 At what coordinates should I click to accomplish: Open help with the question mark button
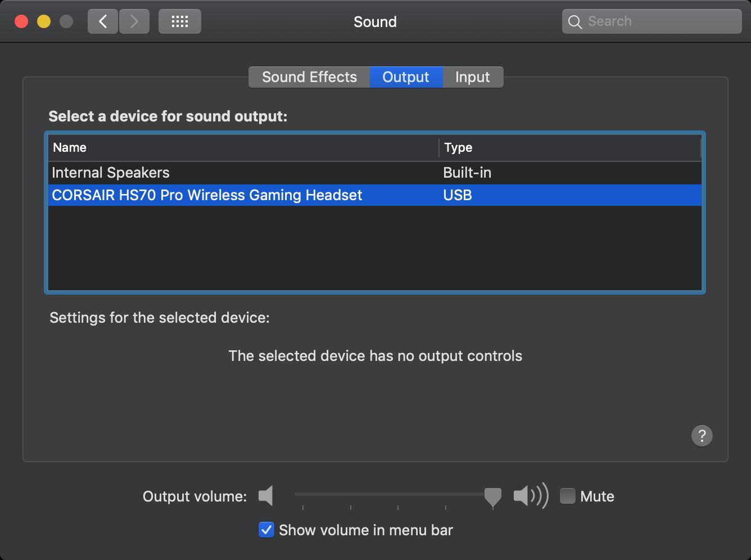click(x=702, y=436)
